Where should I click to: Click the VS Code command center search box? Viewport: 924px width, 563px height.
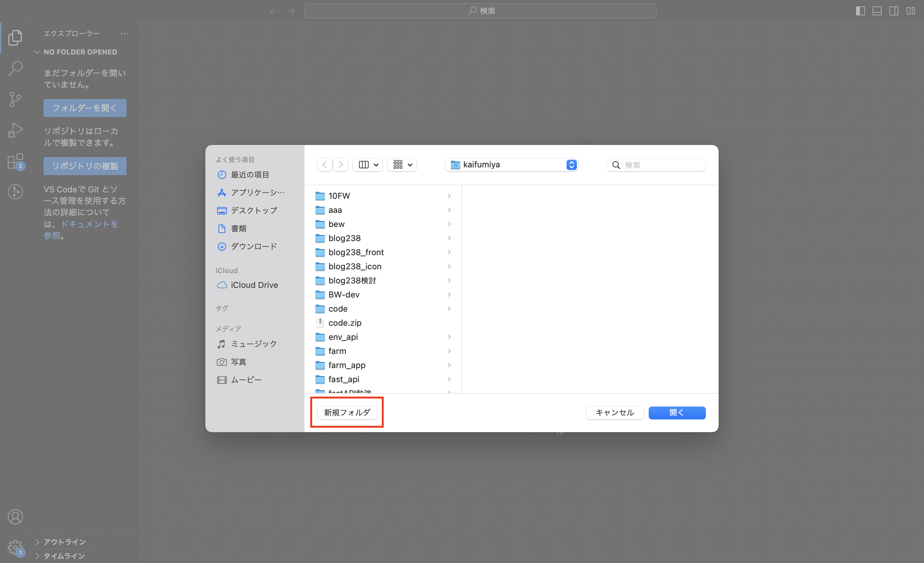pos(480,11)
